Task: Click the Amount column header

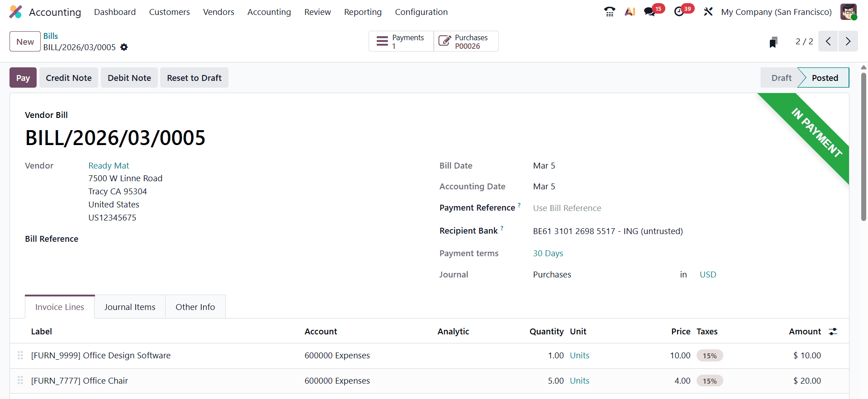Action: tap(805, 331)
